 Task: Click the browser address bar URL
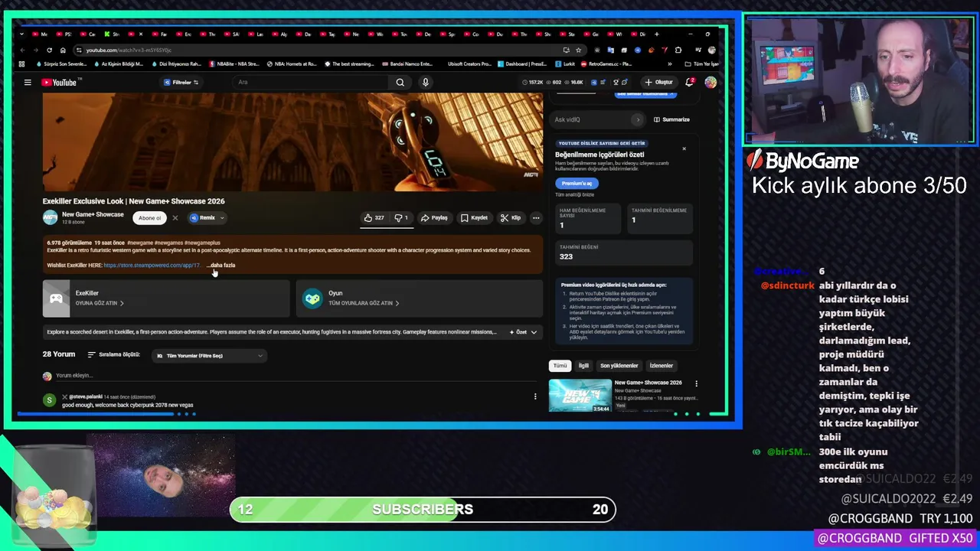(x=129, y=51)
